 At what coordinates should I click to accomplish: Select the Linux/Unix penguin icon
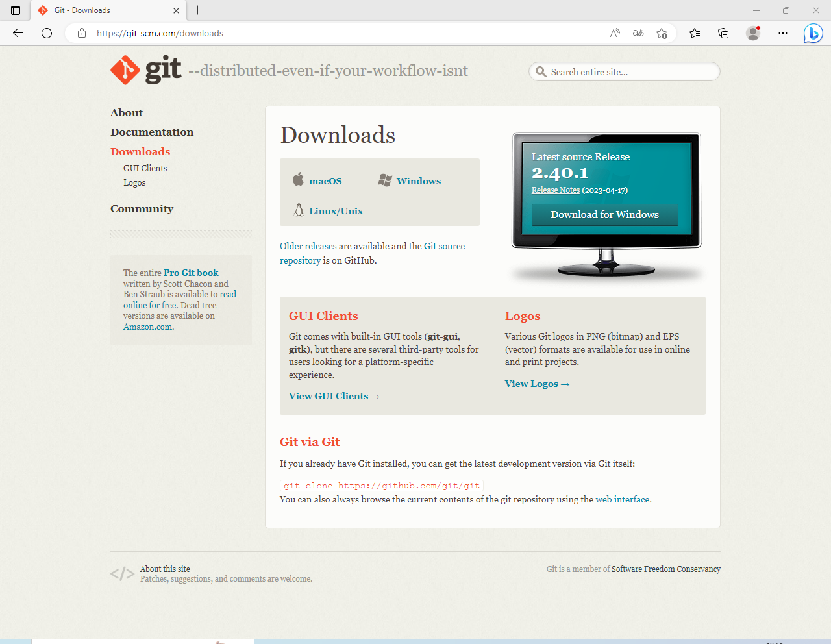coord(299,210)
